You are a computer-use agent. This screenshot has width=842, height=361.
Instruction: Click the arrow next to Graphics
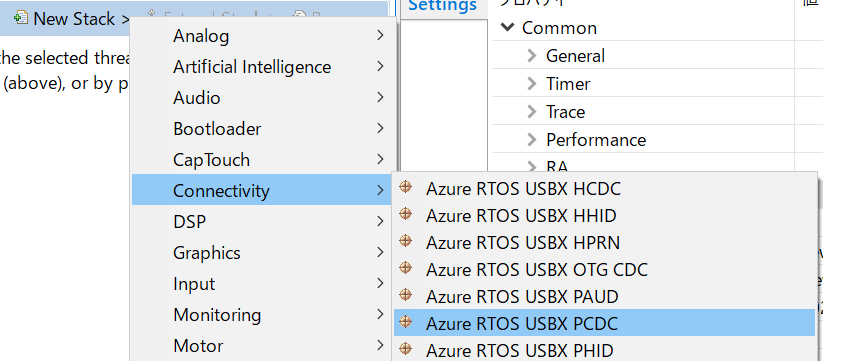click(x=381, y=252)
